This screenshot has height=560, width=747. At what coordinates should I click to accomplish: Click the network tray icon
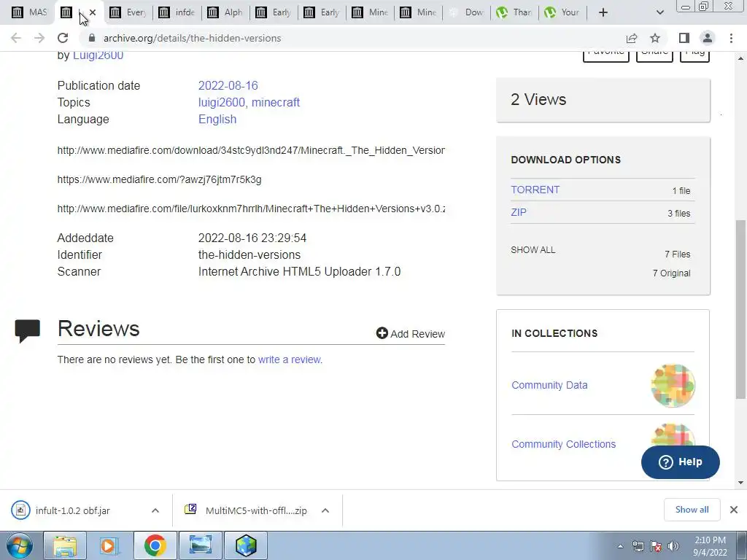(x=638, y=547)
